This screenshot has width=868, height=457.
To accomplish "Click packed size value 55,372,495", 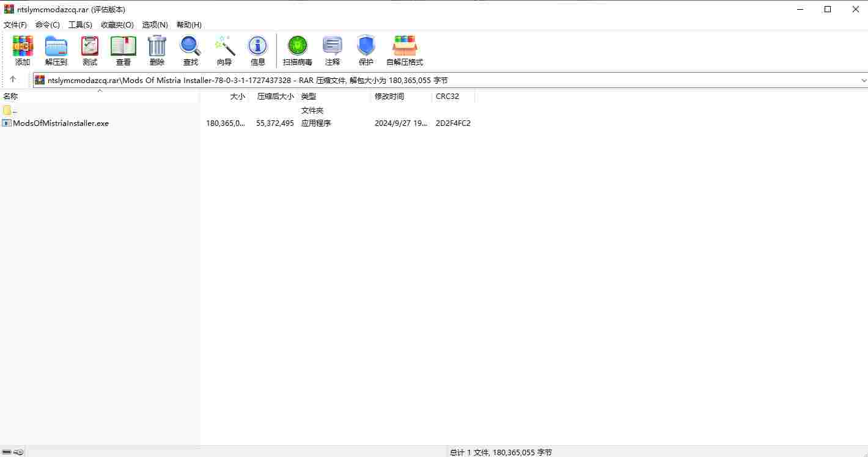I will [x=275, y=123].
